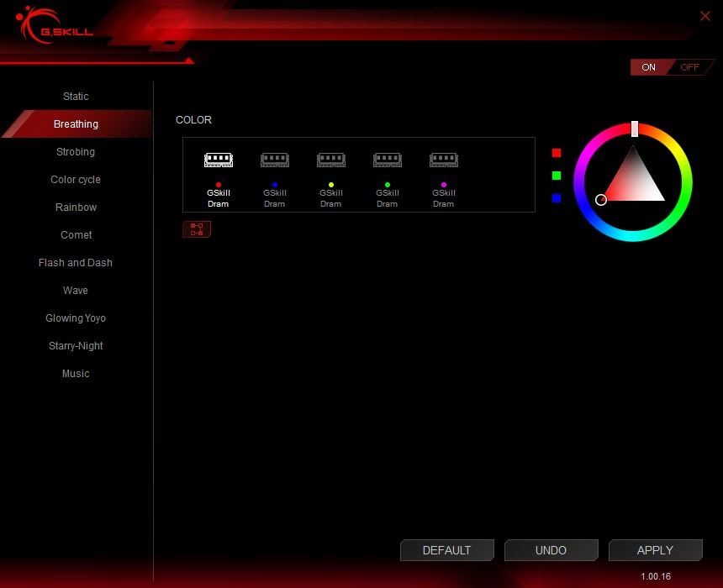Click the UNDO button

point(551,550)
